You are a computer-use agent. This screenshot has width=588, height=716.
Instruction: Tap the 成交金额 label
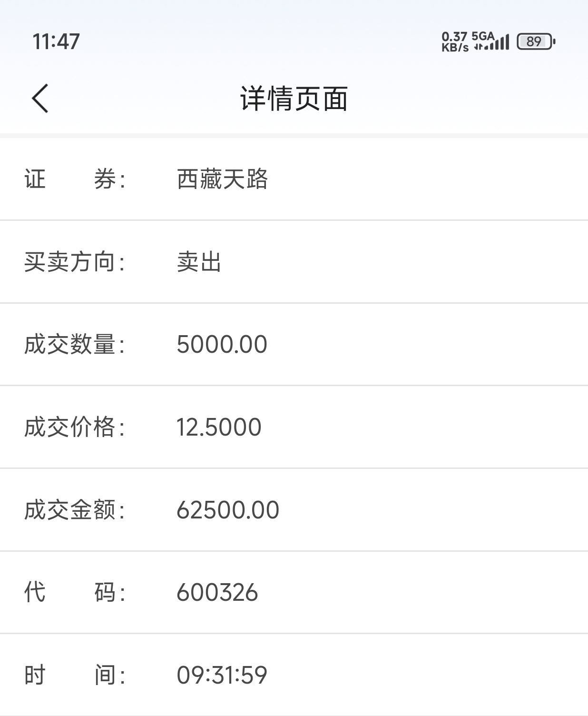[x=75, y=510]
